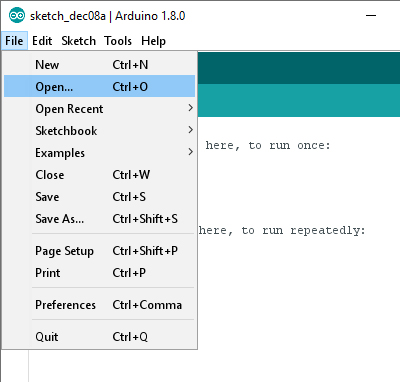Open the Tools menu

click(118, 41)
